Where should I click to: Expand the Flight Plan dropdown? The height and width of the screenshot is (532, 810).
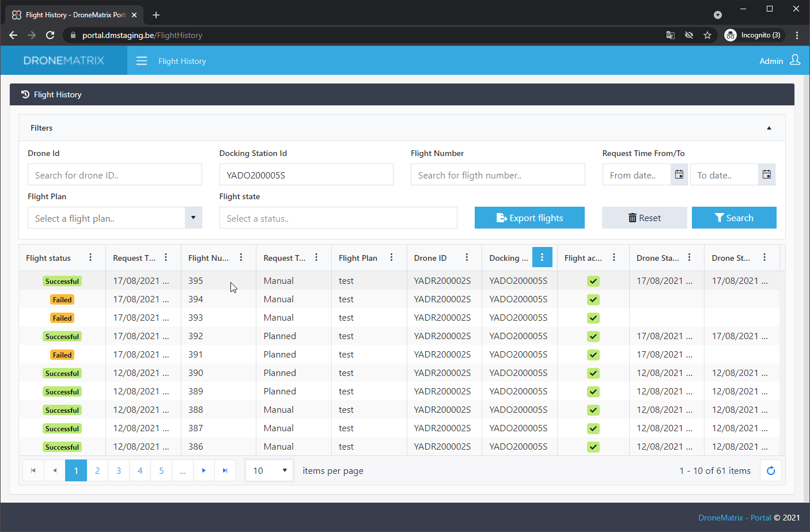coord(193,218)
